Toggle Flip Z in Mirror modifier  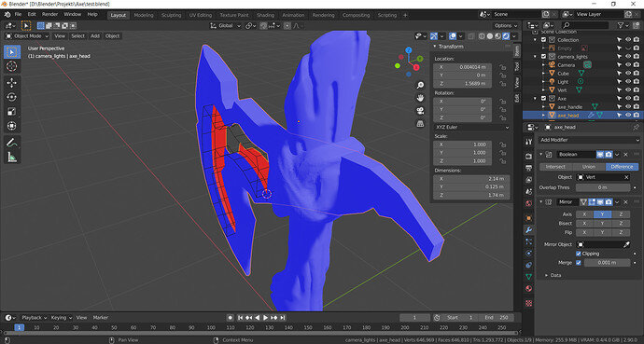pyautogui.click(x=621, y=232)
